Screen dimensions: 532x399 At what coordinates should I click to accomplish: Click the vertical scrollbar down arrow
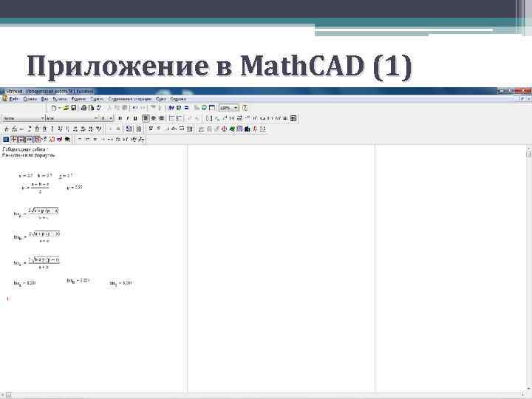528,389
